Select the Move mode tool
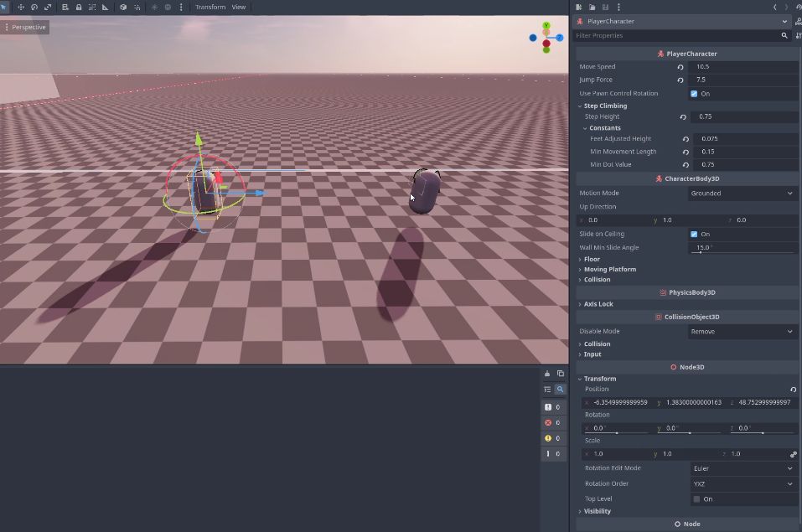The width and height of the screenshot is (802, 532). point(21,7)
